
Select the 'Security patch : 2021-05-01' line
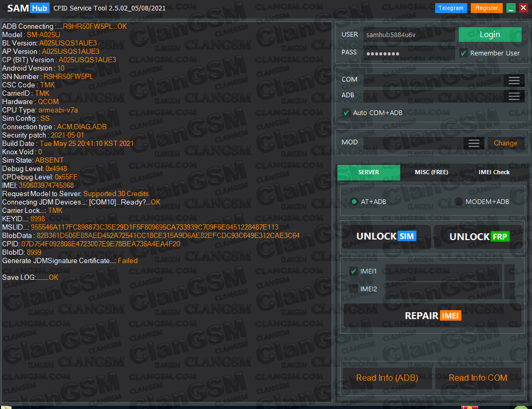43,135
